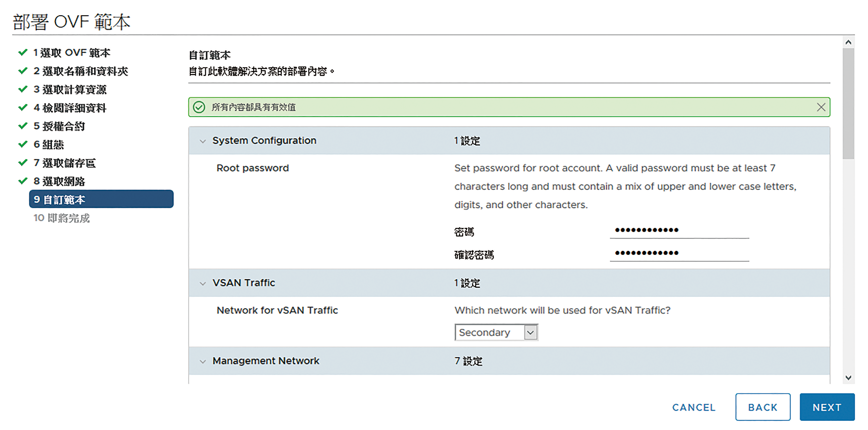Go to step 1 選取 OVF 範本

pyautogui.click(x=72, y=53)
